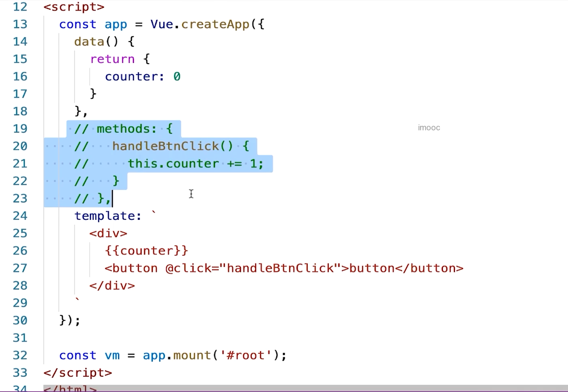Viewport: 568px width, 392px height.
Task: Click the closing </div> tag
Action: [112, 286]
